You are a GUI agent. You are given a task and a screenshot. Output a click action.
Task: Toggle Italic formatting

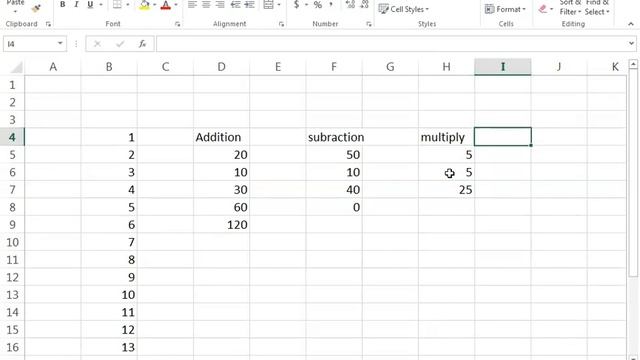[76, 5]
